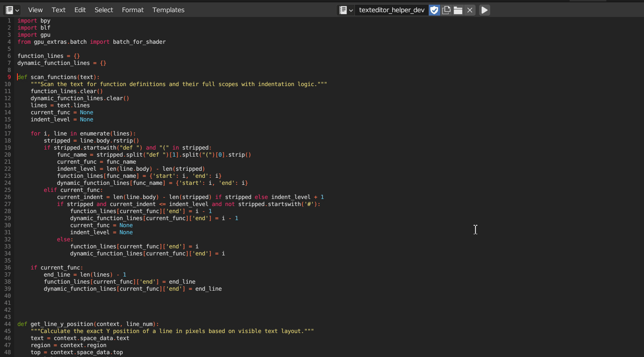Open the Select menu

[x=104, y=10]
